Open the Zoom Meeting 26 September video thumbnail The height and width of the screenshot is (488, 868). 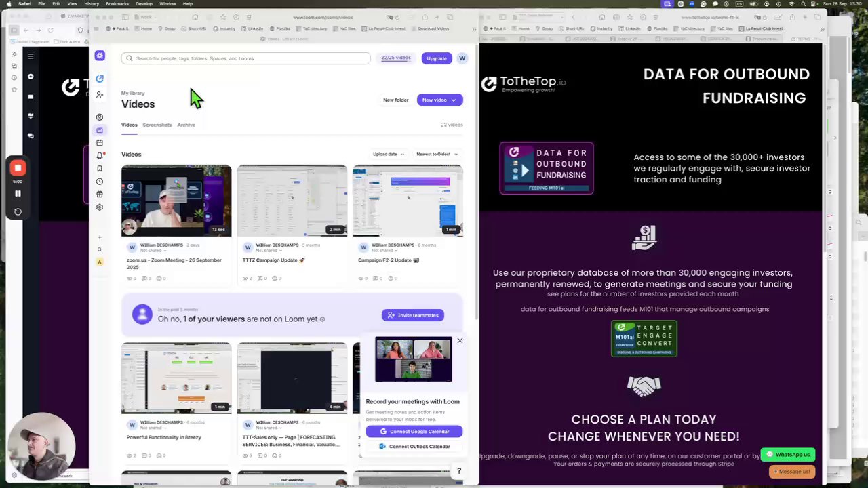click(x=176, y=201)
